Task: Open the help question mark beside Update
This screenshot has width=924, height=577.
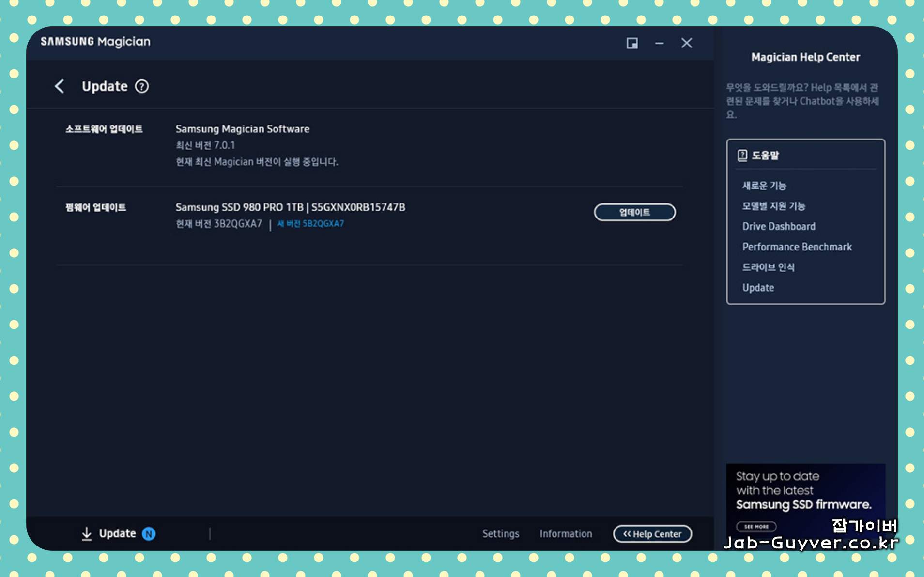Action: pos(142,86)
